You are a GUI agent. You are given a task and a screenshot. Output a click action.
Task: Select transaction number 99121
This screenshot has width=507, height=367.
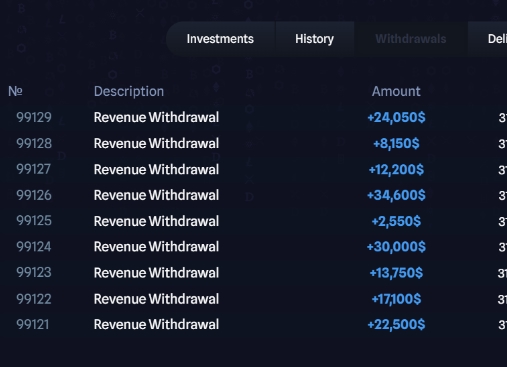click(33, 324)
